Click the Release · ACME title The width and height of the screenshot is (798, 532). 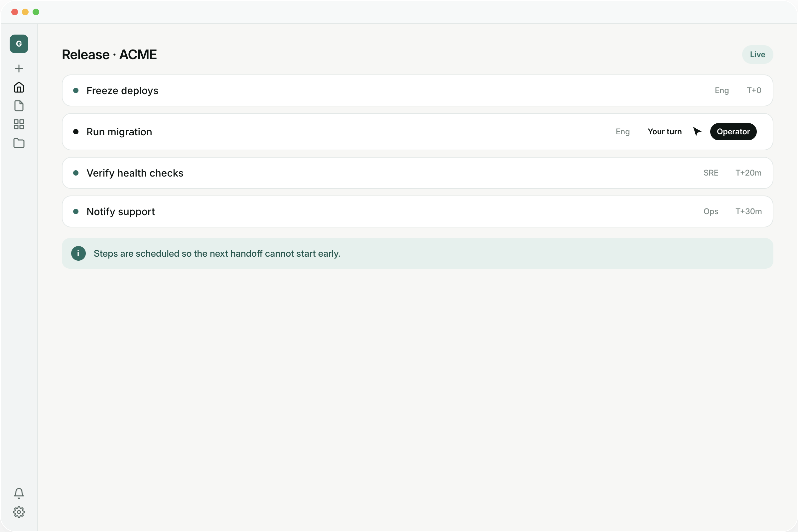click(109, 55)
